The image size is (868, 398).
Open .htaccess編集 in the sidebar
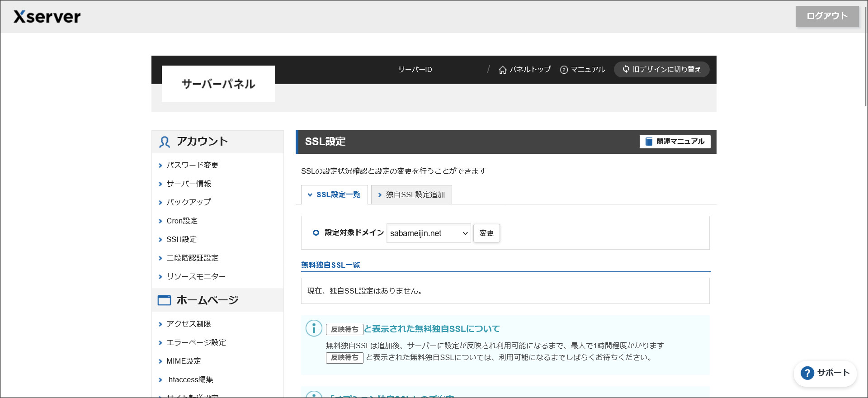click(189, 379)
